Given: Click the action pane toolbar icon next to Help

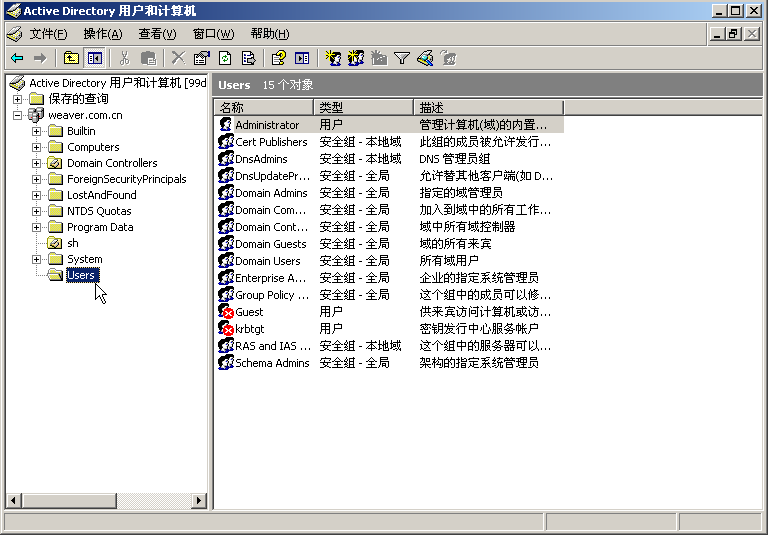Looking at the screenshot, I should pos(302,58).
